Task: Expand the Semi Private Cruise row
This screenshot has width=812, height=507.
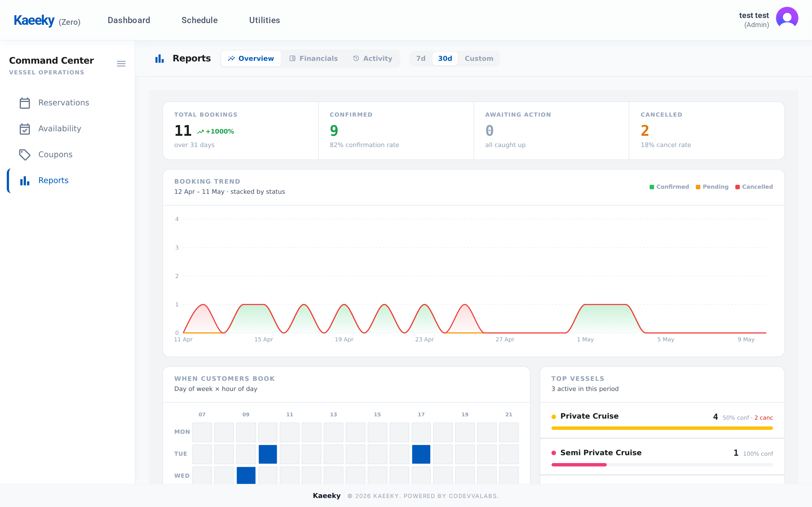Action: [662, 457]
